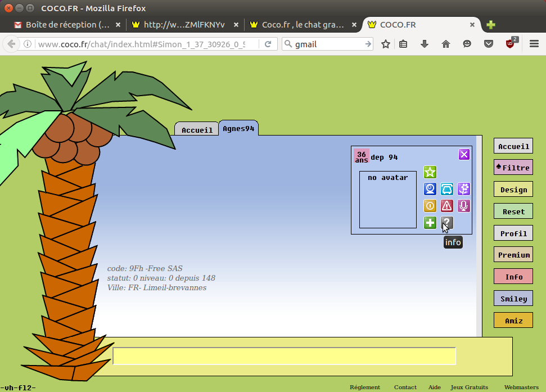Close the Boîte de réception browser tab

pyautogui.click(x=118, y=25)
